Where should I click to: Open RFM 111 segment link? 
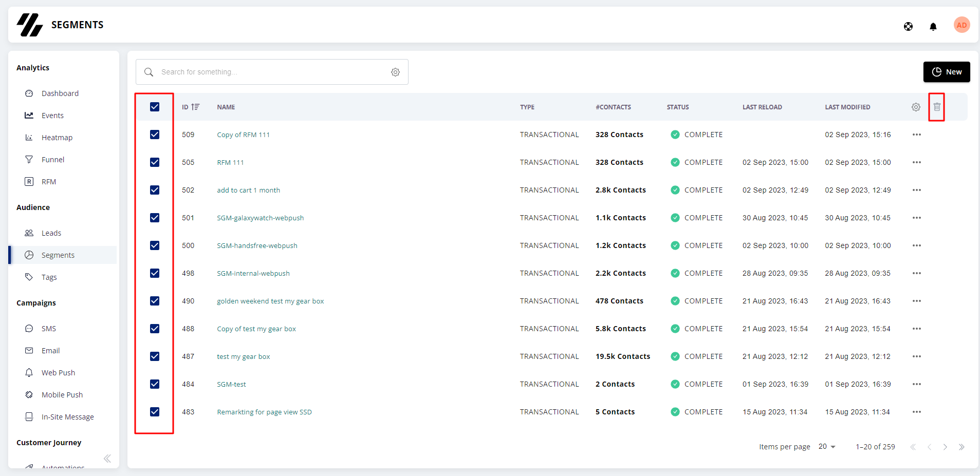[230, 162]
